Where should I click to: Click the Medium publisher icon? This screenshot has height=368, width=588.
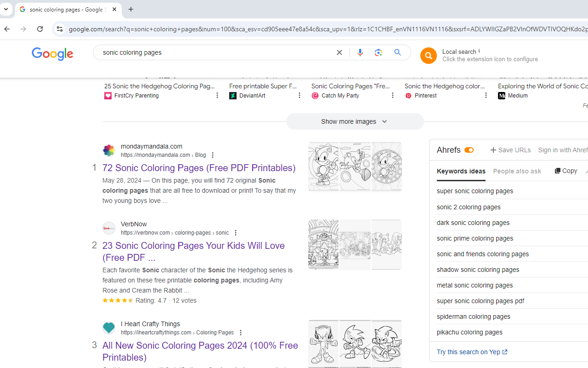[502, 95]
